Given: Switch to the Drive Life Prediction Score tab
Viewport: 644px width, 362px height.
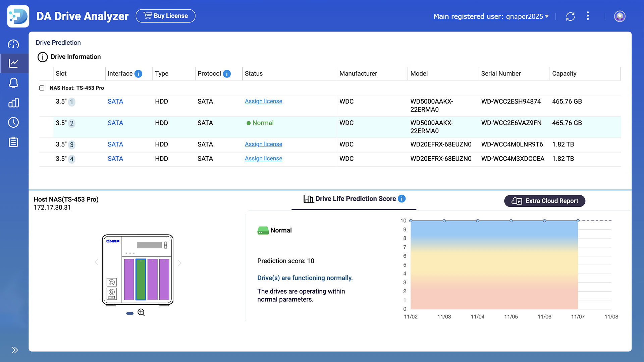Looking at the screenshot, I should [x=354, y=198].
